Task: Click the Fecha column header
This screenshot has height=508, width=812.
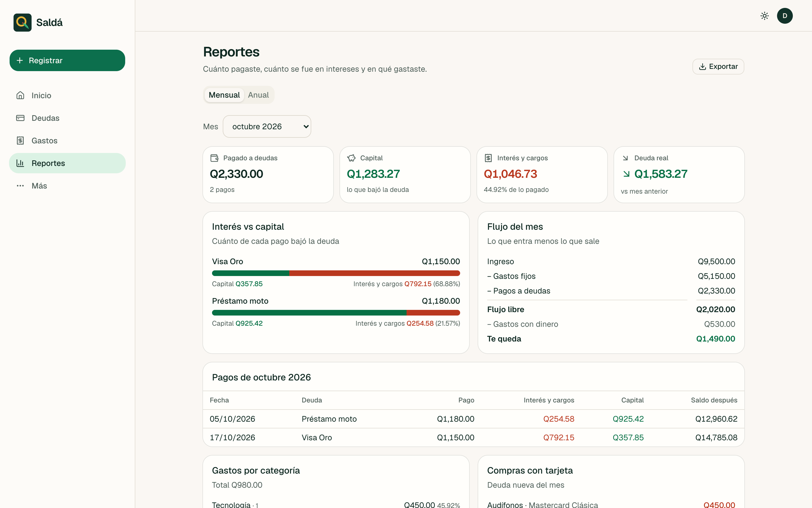Action: (219, 400)
